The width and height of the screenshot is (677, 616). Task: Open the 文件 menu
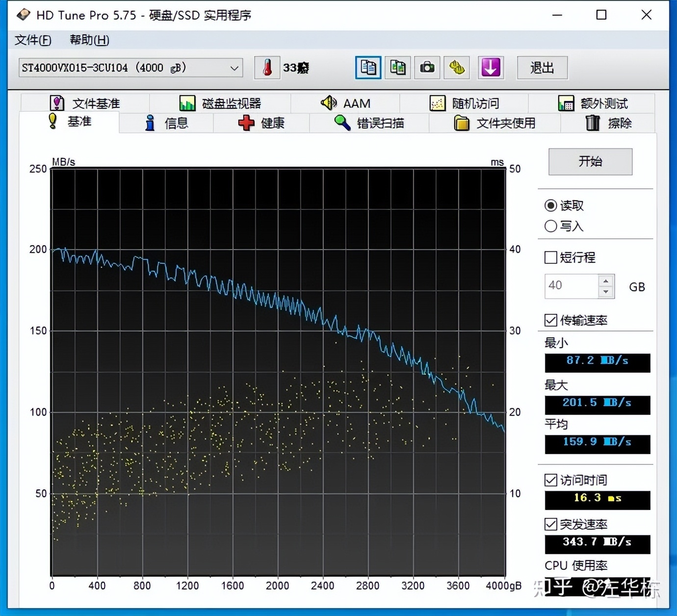click(x=32, y=40)
